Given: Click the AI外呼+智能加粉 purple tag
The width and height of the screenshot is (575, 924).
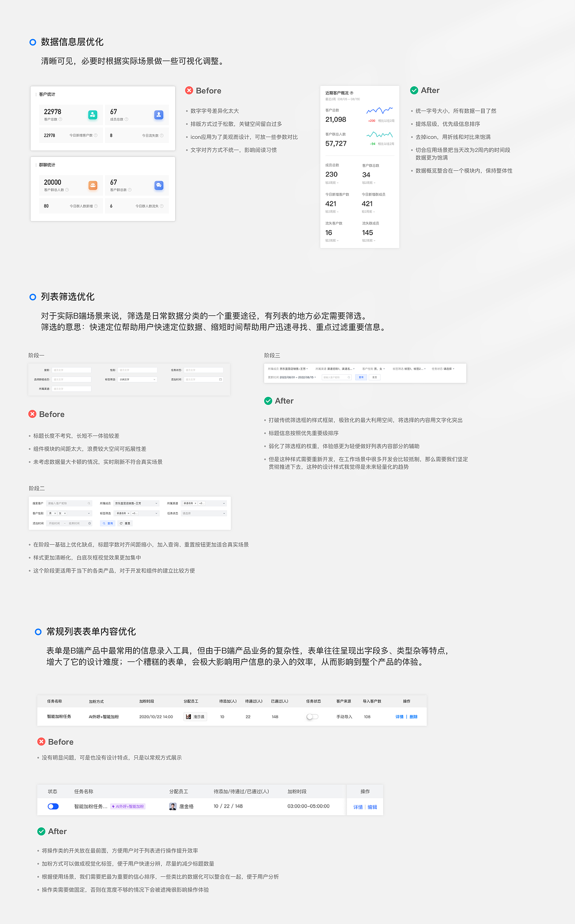Looking at the screenshot, I should click(x=128, y=806).
